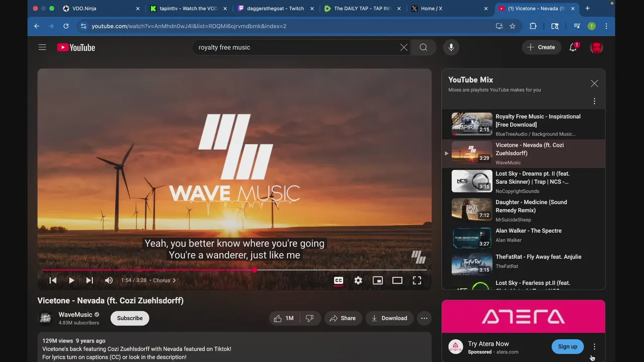Like the video
This screenshot has width=644, height=362.
point(284,318)
